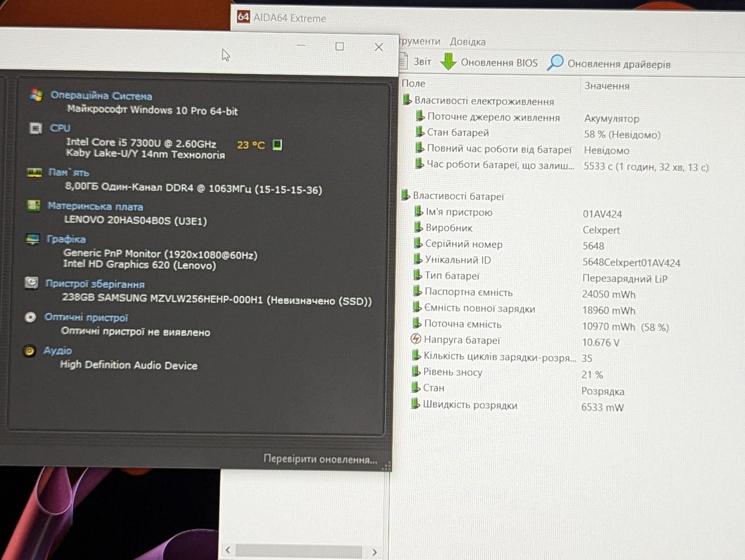Viewport: 745px width, 560px height.
Task: Click the speaker icon beside Аудіо
Action: [29, 351]
